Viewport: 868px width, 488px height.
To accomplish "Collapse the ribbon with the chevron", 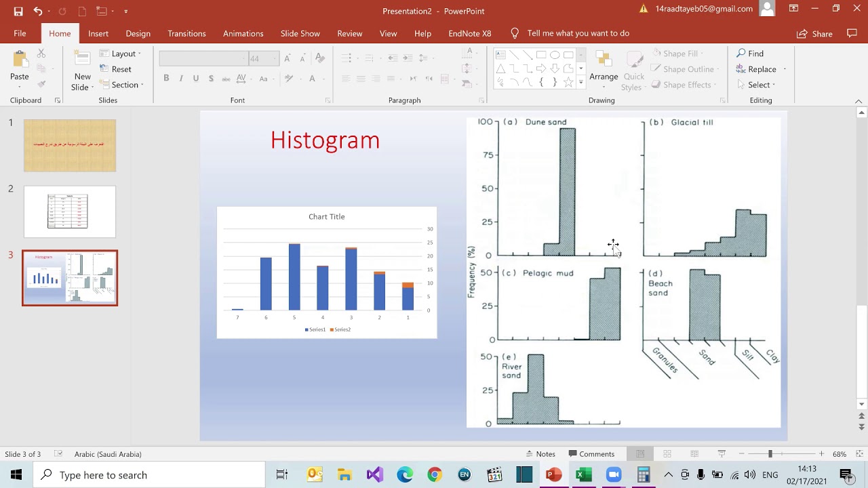I will [x=859, y=101].
